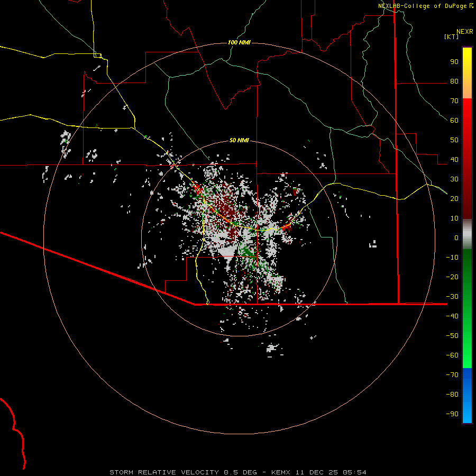Click the positive 60 scale value
This screenshot has height=476, width=476.
tap(454, 121)
